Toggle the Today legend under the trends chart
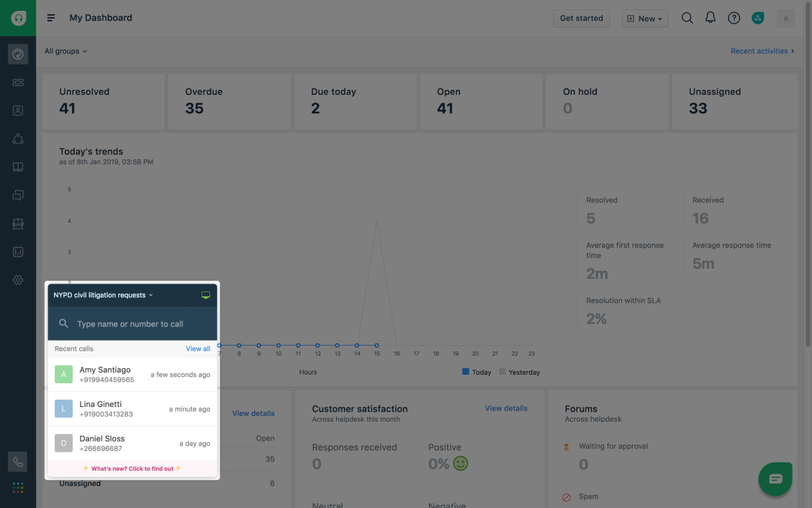Viewport: 812px width, 508px height. (476, 372)
